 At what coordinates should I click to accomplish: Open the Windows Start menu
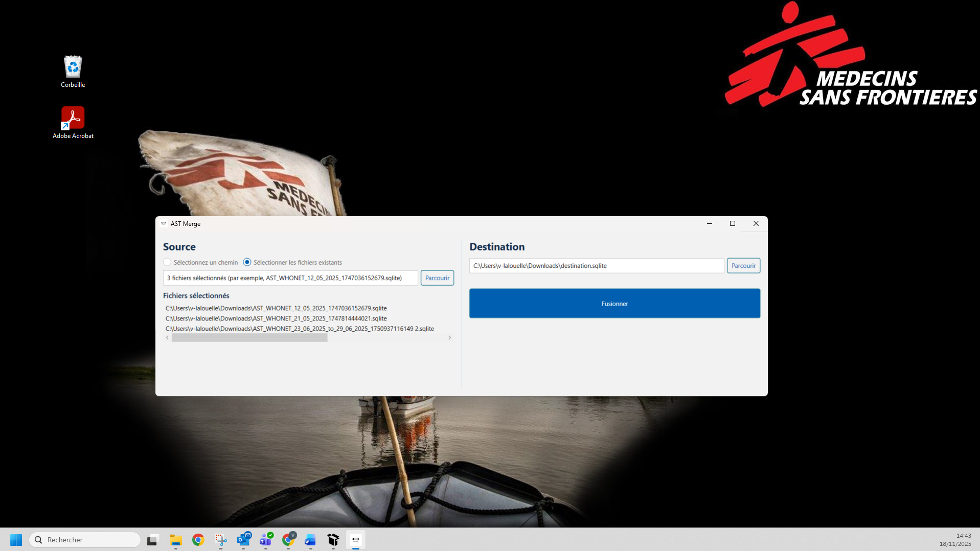pos(16,540)
